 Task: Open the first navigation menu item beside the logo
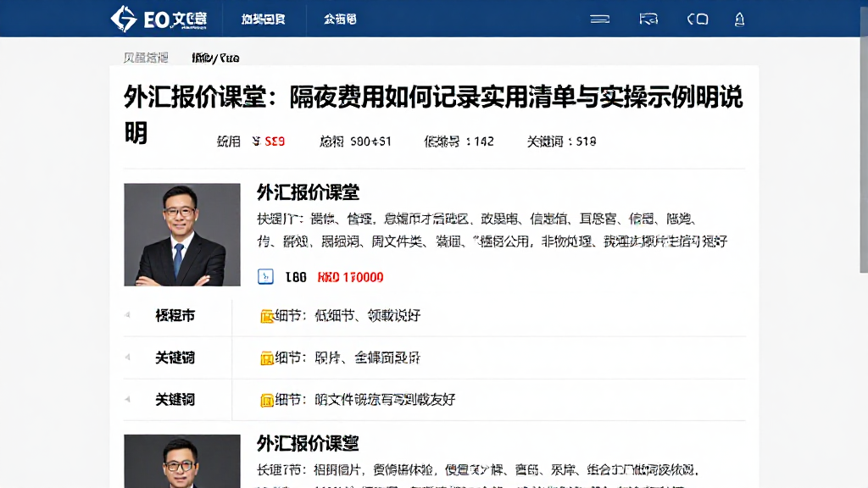coord(264,19)
